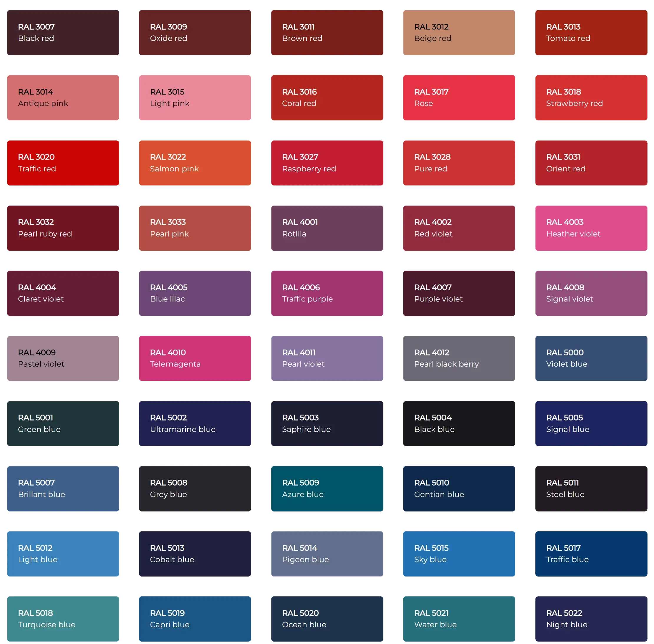Pick the RAL 4007 Purple violet swatch
Screen dimensions: 654x644
(x=459, y=293)
